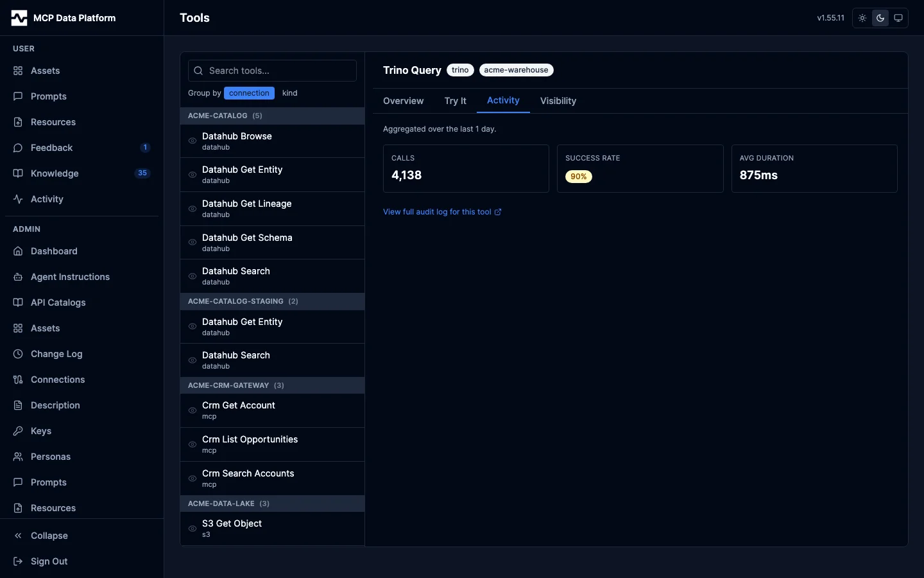Click the trino tag badge
The height and width of the screenshot is (578, 924).
coord(460,70)
